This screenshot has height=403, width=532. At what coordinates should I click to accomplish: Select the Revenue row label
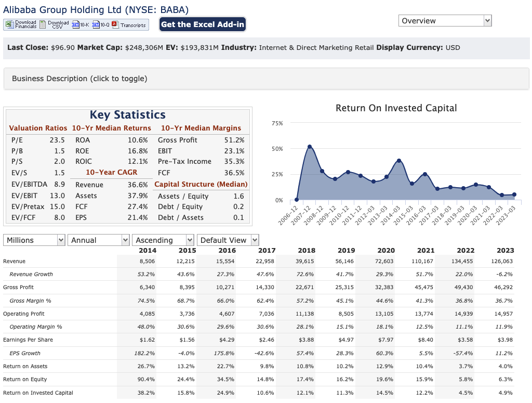point(14,261)
